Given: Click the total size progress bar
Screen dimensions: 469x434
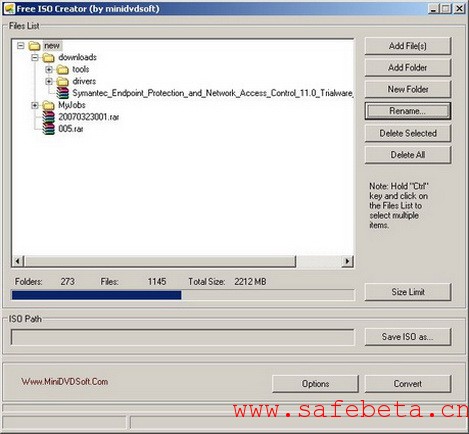Looking at the screenshot, I should (183, 295).
